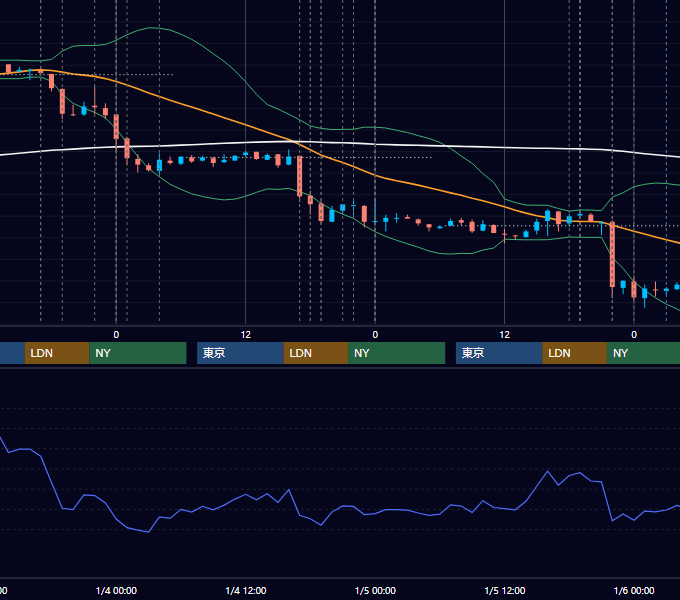Screen dimensions: 680x600
Task: Click the hour label 12 above 1/4 12:00
Action: point(246,335)
